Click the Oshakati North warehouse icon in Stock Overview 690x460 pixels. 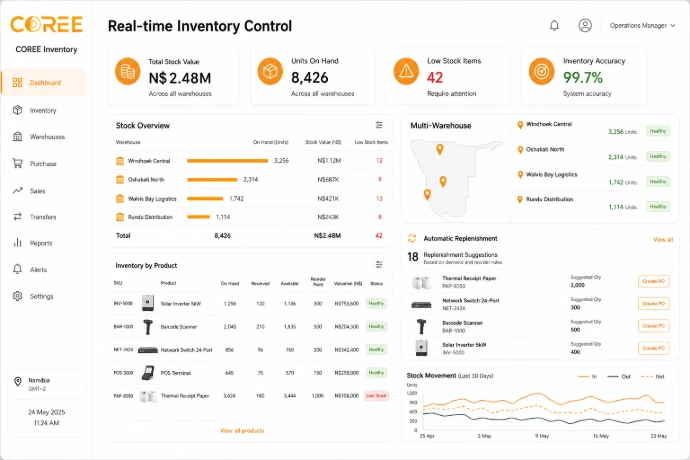[120, 179]
